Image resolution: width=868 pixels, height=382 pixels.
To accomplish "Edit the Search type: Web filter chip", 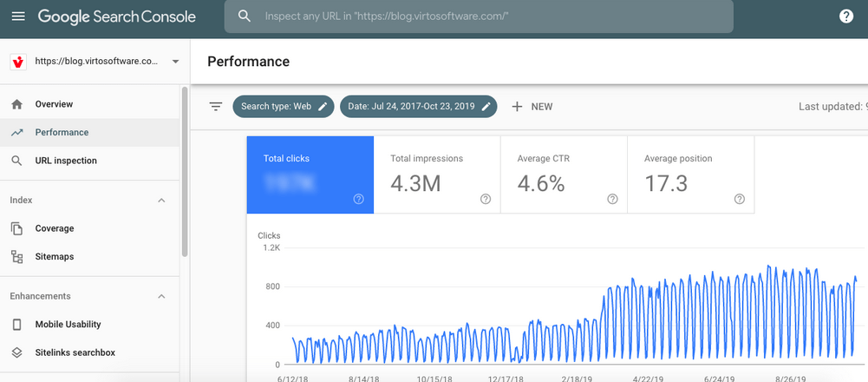I will pyautogui.click(x=284, y=107).
